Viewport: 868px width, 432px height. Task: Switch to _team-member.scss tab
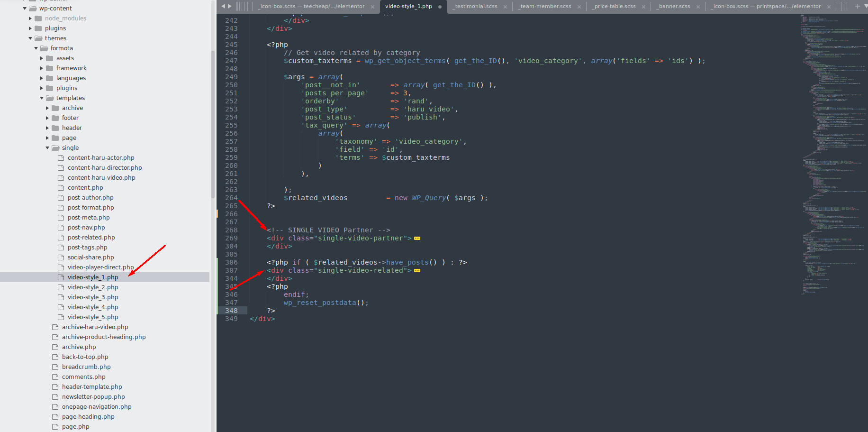tap(544, 6)
